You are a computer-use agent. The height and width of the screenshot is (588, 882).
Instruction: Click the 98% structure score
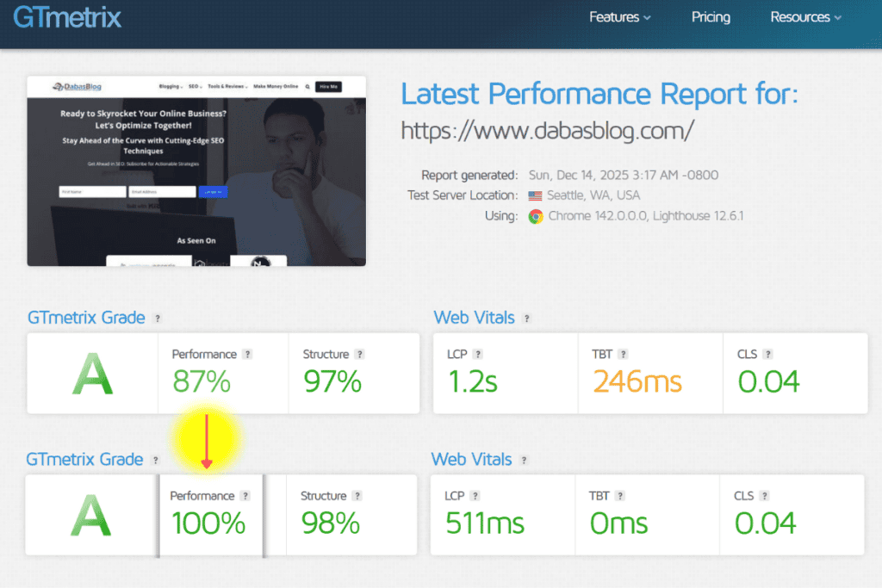tap(330, 523)
